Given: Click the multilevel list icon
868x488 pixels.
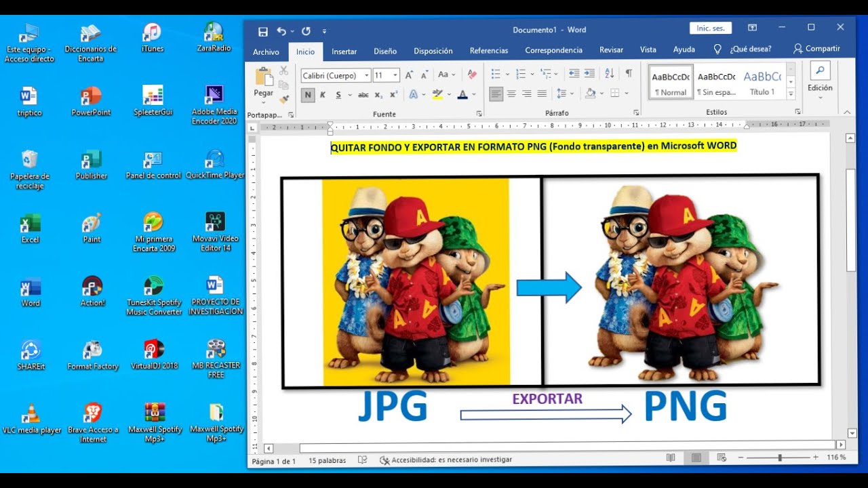Looking at the screenshot, I should [x=547, y=74].
